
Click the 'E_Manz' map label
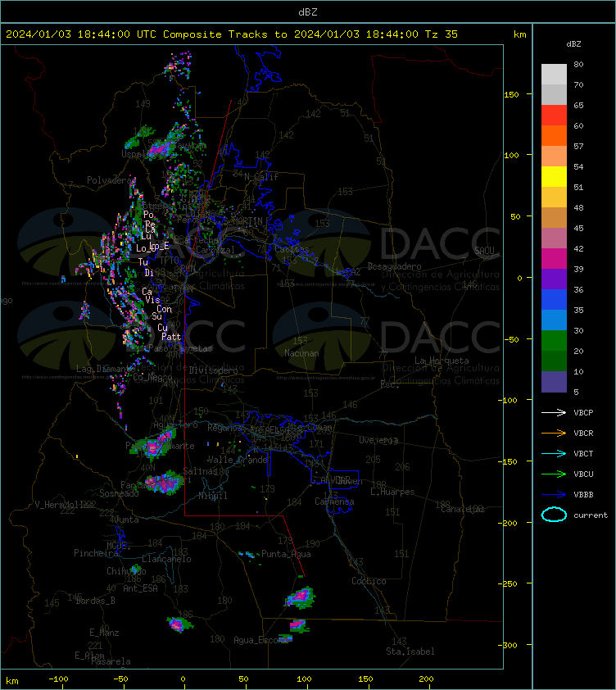pos(104,633)
